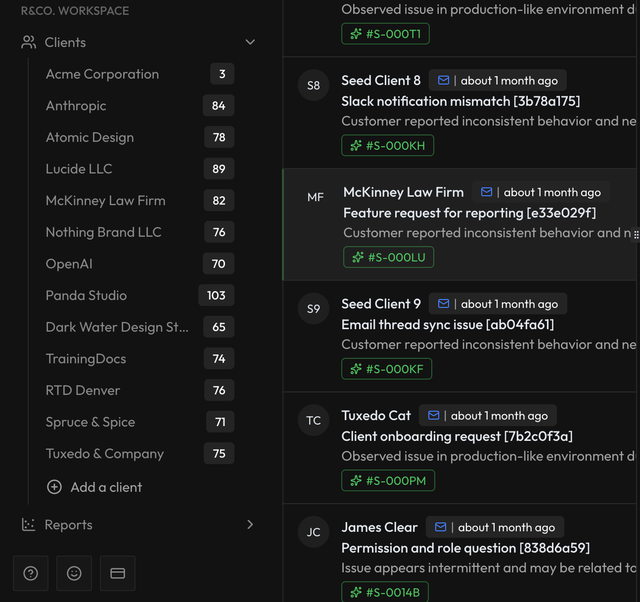Open ticket tag #S-000PM
The width and height of the screenshot is (640, 602).
click(388, 481)
